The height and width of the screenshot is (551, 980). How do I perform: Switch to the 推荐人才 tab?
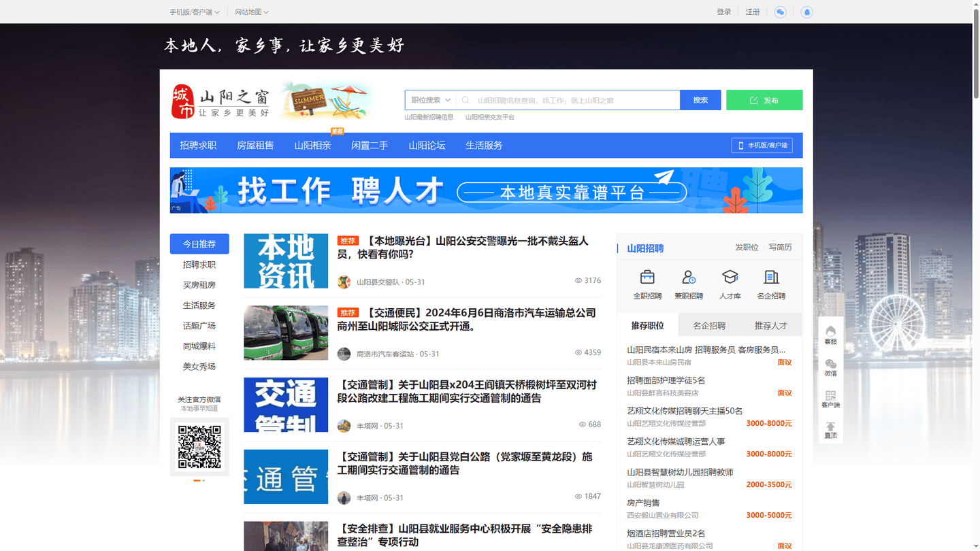coord(771,325)
